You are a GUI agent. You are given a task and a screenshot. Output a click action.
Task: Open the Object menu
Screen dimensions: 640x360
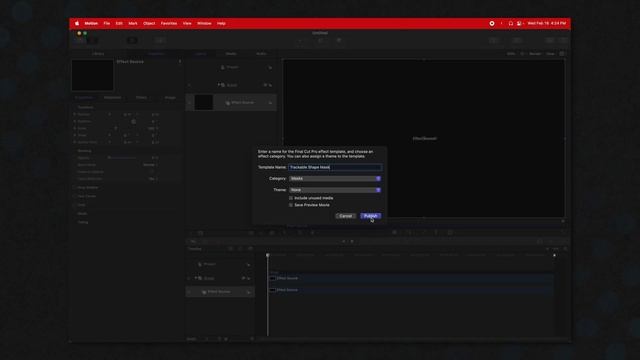(149, 23)
